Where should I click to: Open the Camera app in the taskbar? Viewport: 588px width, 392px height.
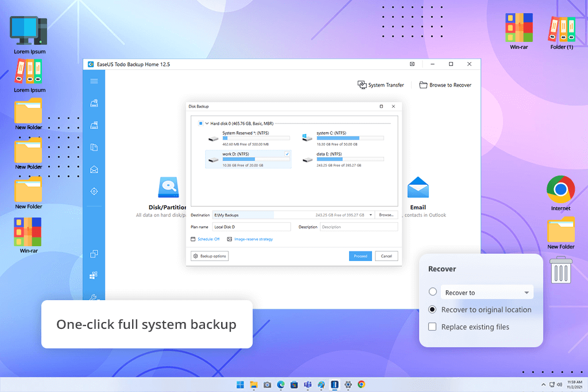pyautogui.click(x=267, y=385)
